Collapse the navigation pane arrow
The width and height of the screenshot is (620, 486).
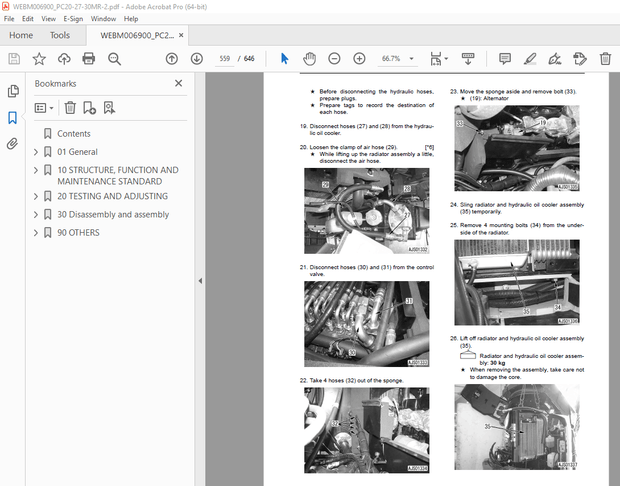(200, 281)
